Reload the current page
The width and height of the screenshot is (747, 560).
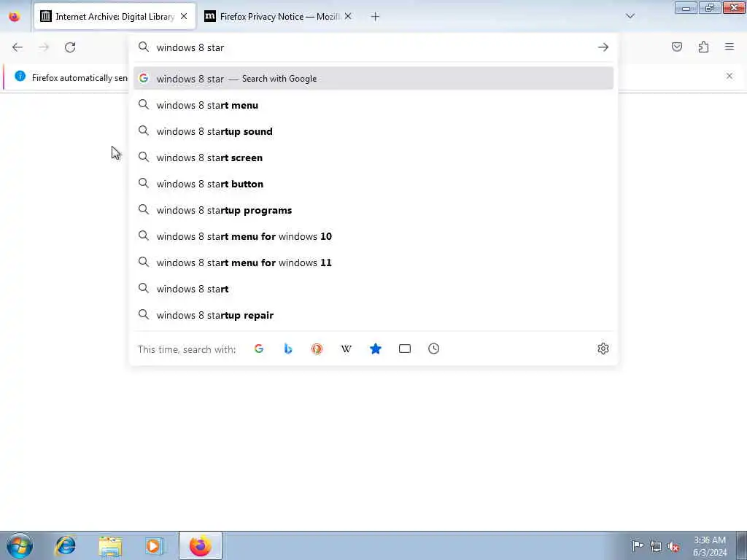(x=70, y=47)
